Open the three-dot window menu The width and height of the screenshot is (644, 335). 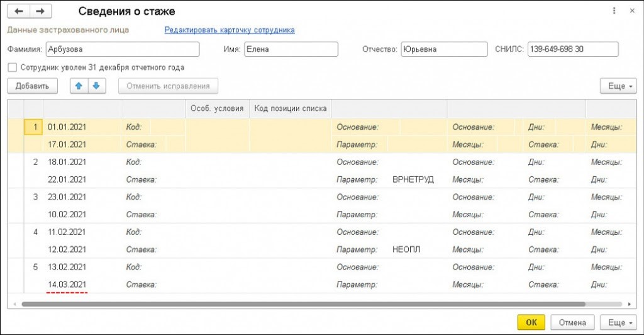point(614,11)
